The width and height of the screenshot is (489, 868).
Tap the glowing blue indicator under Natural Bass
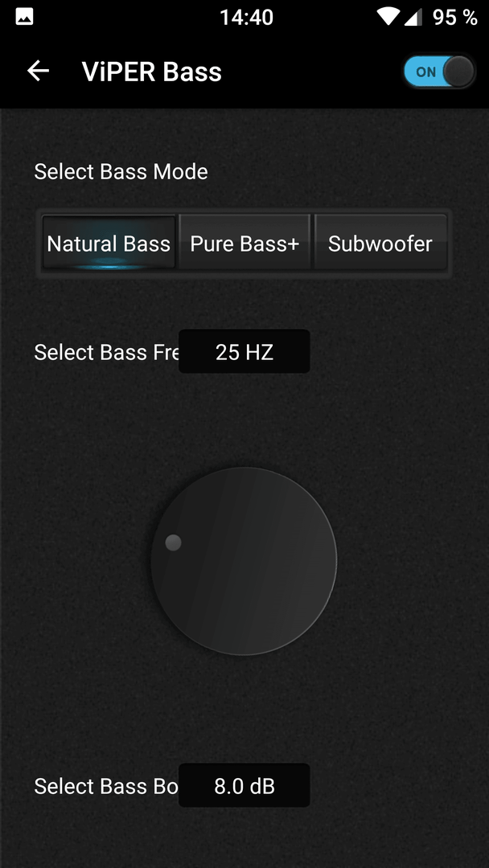109,264
